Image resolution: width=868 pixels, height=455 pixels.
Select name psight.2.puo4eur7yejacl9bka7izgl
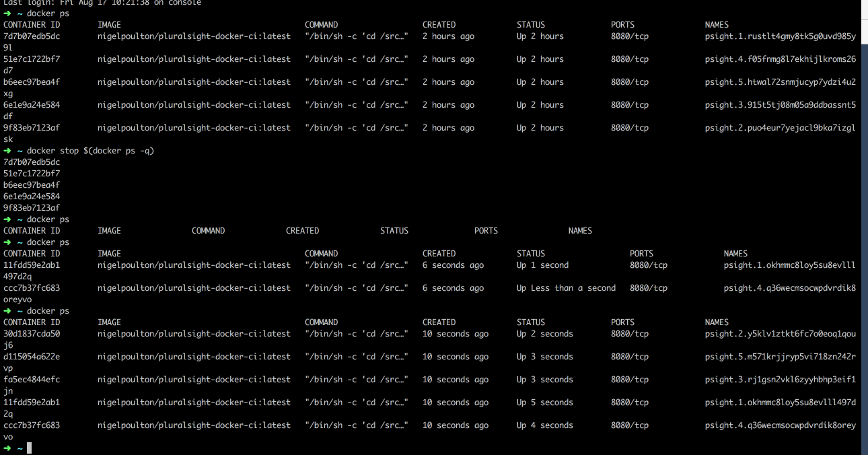781,128
